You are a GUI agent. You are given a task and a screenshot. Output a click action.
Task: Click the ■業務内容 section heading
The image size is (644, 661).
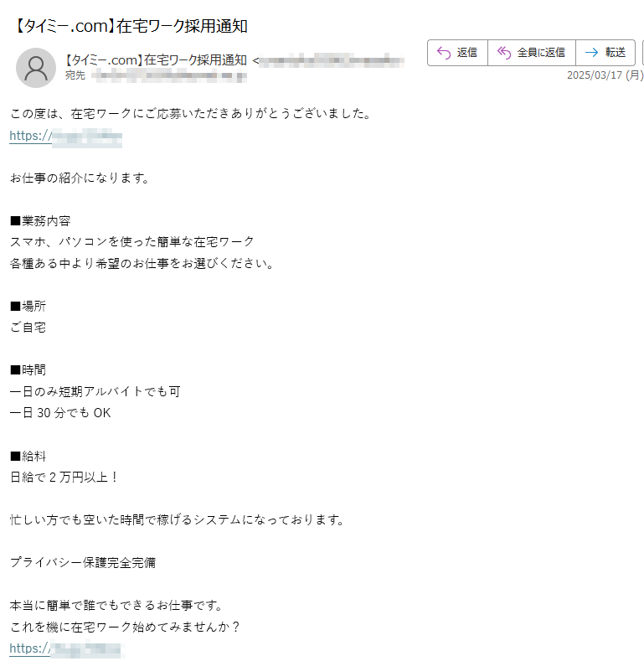(40, 221)
